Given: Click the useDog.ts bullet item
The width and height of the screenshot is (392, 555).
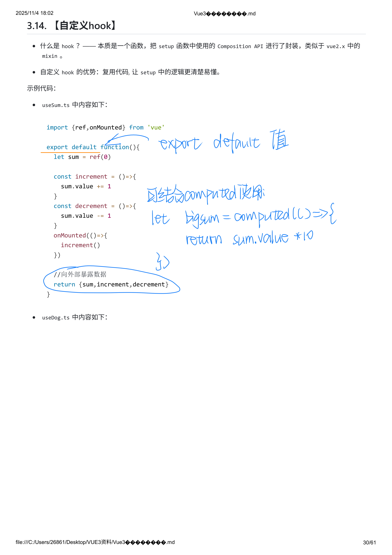Looking at the screenshot, I should [x=75, y=317].
